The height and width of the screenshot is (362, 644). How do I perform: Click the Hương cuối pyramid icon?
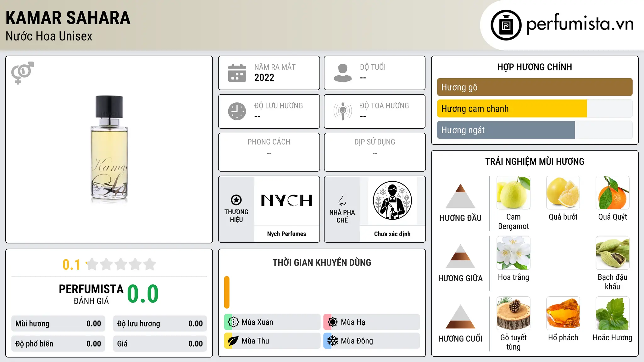[x=460, y=316]
